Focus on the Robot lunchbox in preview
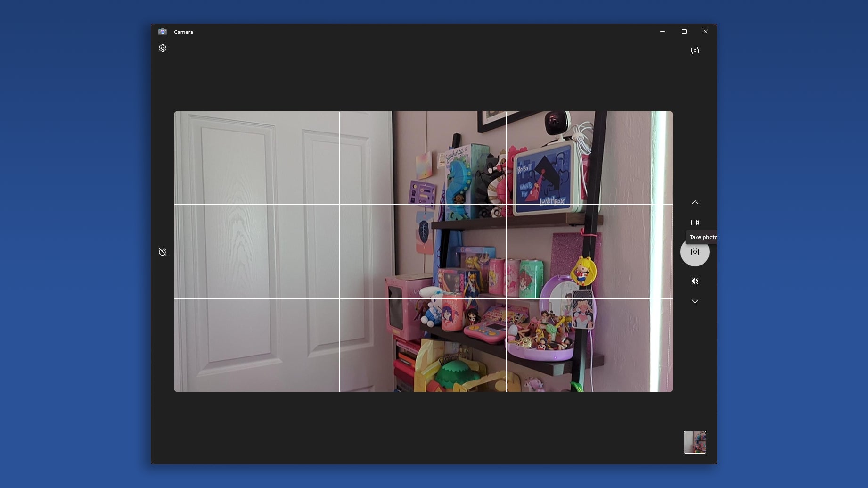The image size is (868, 488). tap(543, 180)
